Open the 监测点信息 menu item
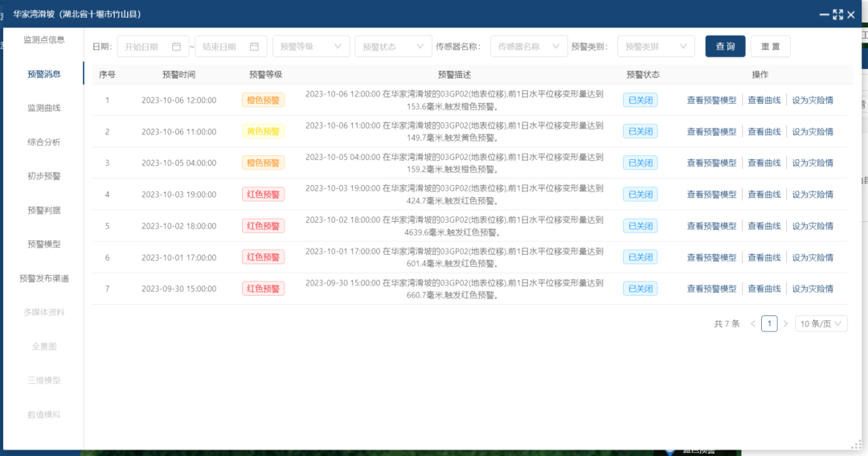 43,40
